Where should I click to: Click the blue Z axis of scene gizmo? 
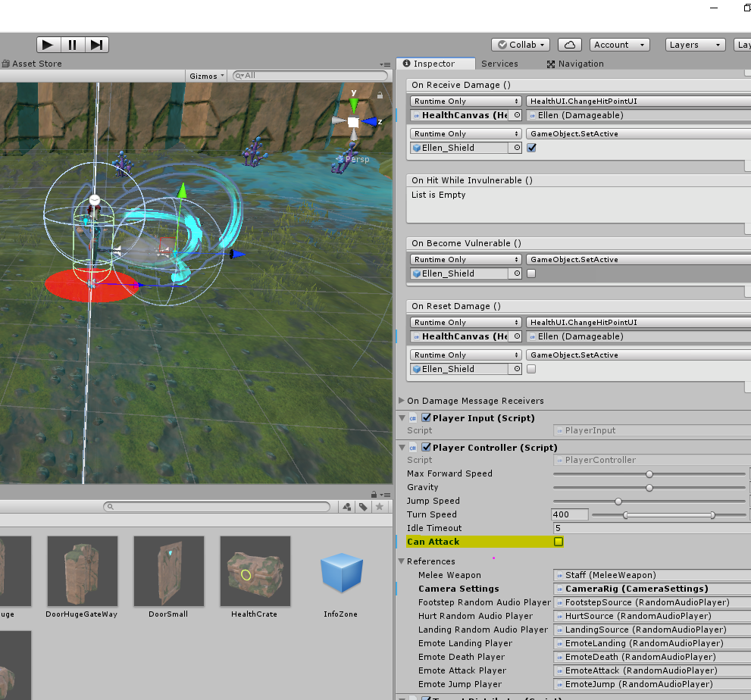pyautogui.click(x=369, y=122)
